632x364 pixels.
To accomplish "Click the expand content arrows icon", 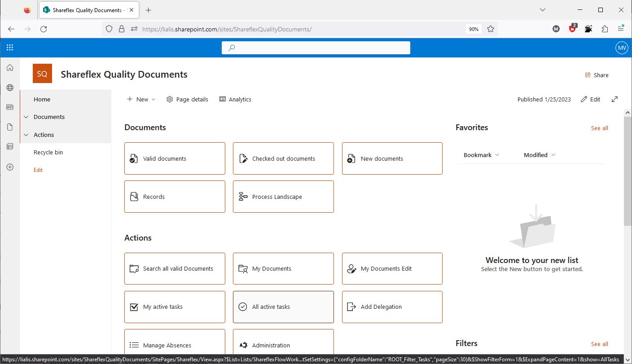I will pos(614,99).
